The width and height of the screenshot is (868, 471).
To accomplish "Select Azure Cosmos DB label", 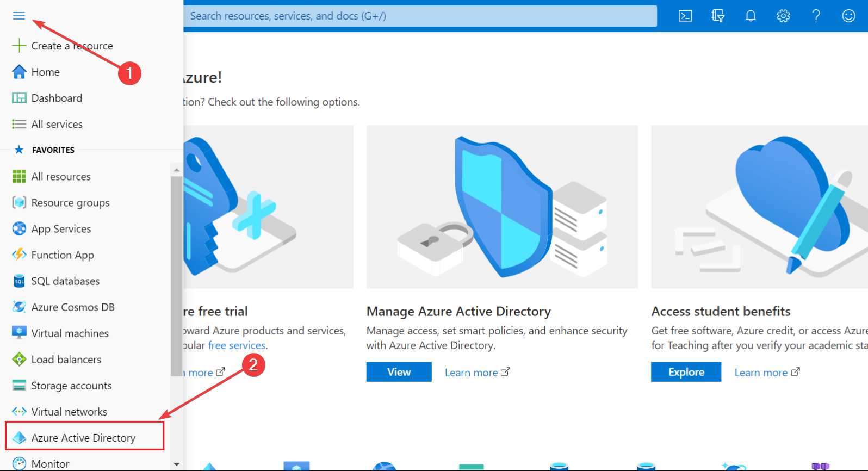I will click(x=73, y=307).
